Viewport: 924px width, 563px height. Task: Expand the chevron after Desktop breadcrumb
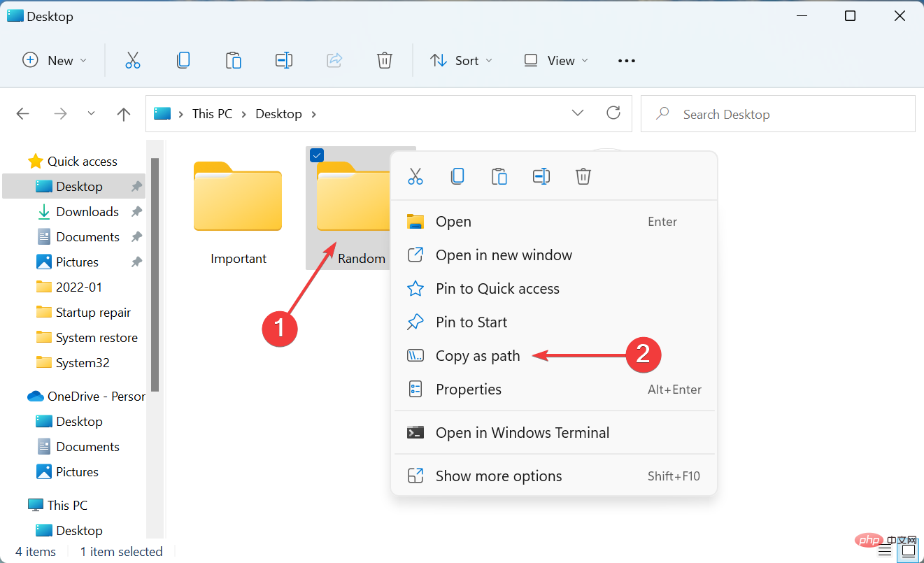pyautogui.click(x=313, y=114)
